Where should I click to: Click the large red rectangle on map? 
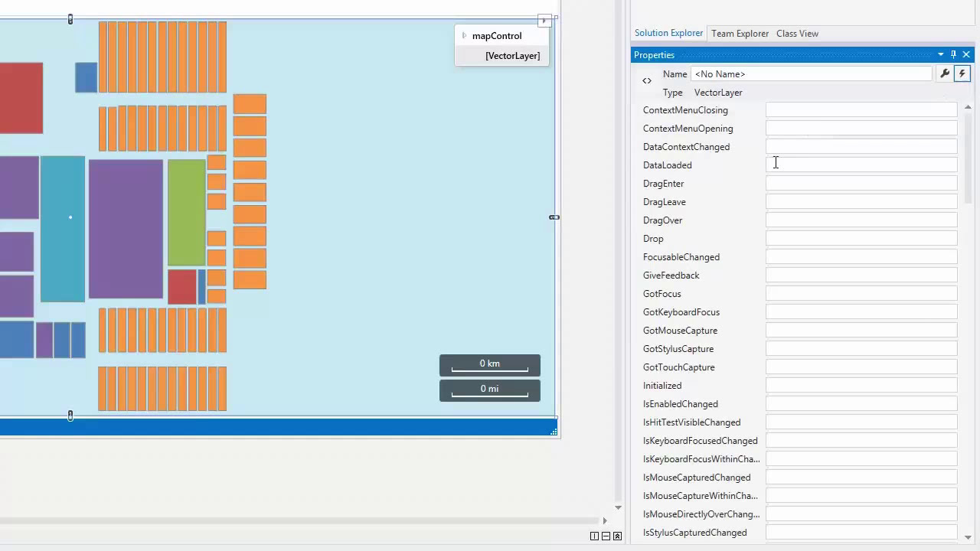click(21, 98)
